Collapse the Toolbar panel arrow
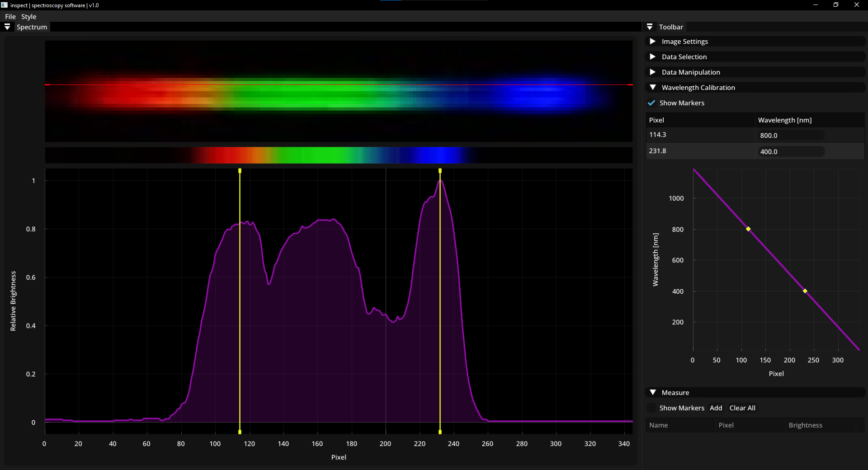 click(650, 27)
